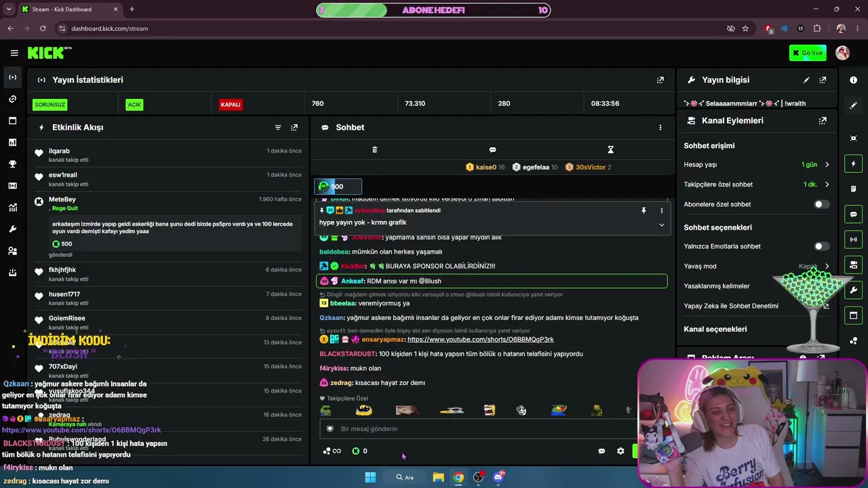
Task: Open the profile avatar menu
Action: click(x=843, y=53)
